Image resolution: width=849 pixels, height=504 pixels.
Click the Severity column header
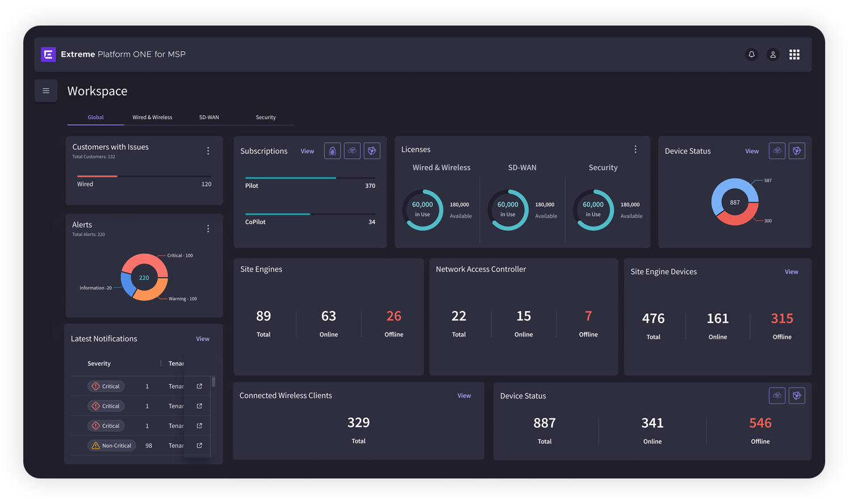pyautogui.click(x=99, y=363)
